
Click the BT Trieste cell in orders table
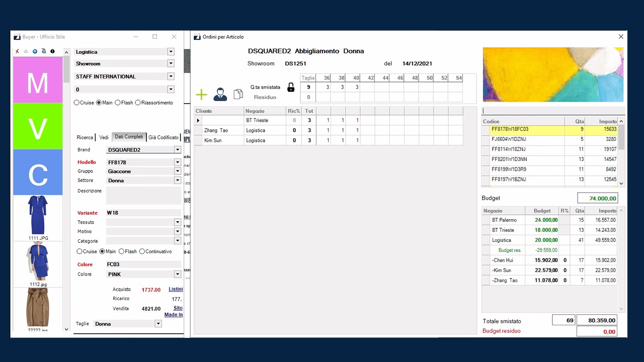point(265,120)
